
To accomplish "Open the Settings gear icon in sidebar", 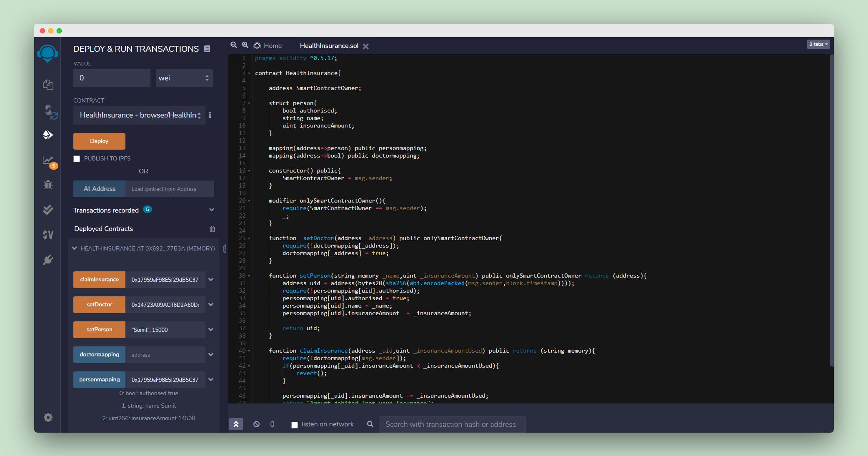I will [48, 417].
